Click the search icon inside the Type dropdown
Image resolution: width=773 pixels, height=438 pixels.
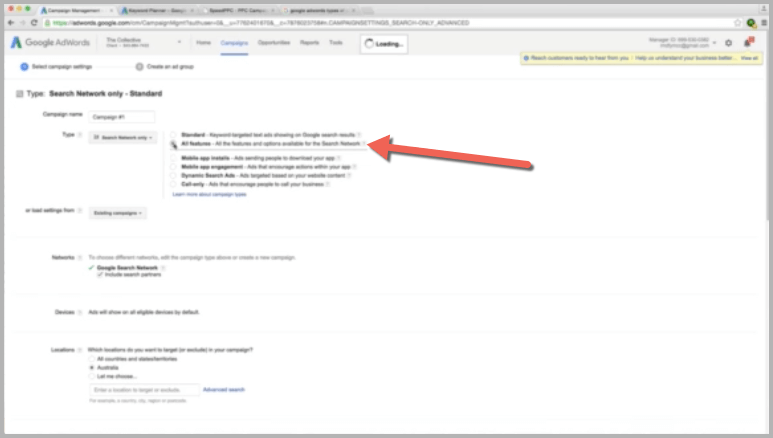(x=96, y=137)
